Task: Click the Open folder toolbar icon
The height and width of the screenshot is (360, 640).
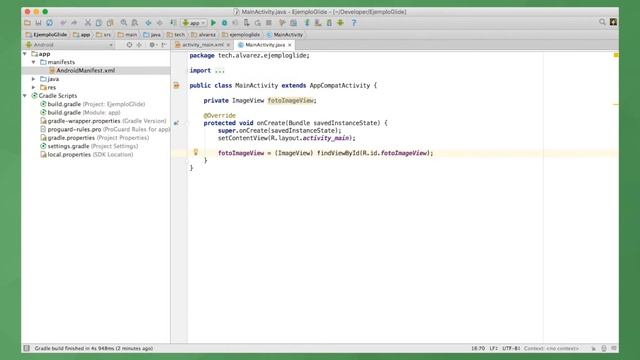Action: point(27,23)
